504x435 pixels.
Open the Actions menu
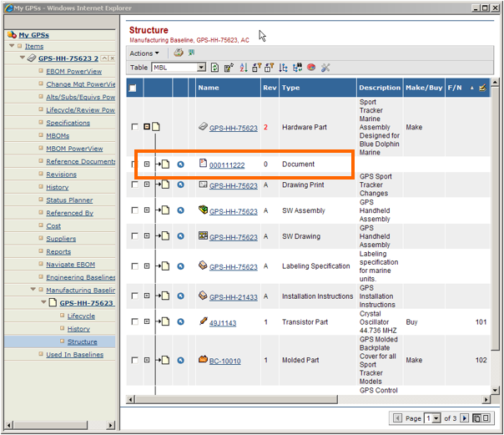144,53
